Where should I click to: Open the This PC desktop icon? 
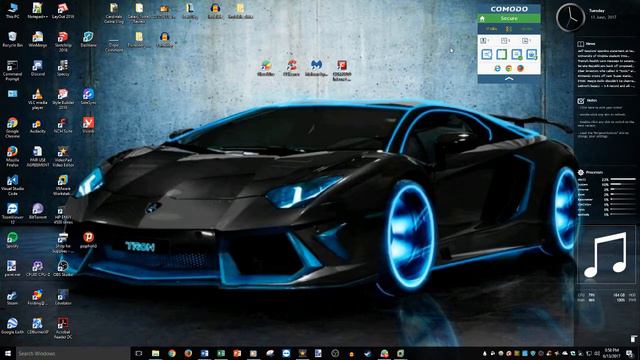pyautogui.click(x=12, y=11)
